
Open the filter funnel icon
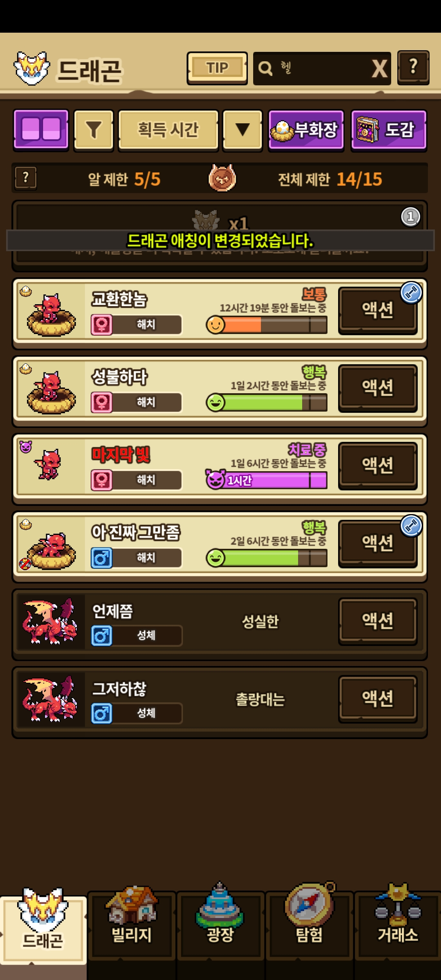tap(94, 131)
